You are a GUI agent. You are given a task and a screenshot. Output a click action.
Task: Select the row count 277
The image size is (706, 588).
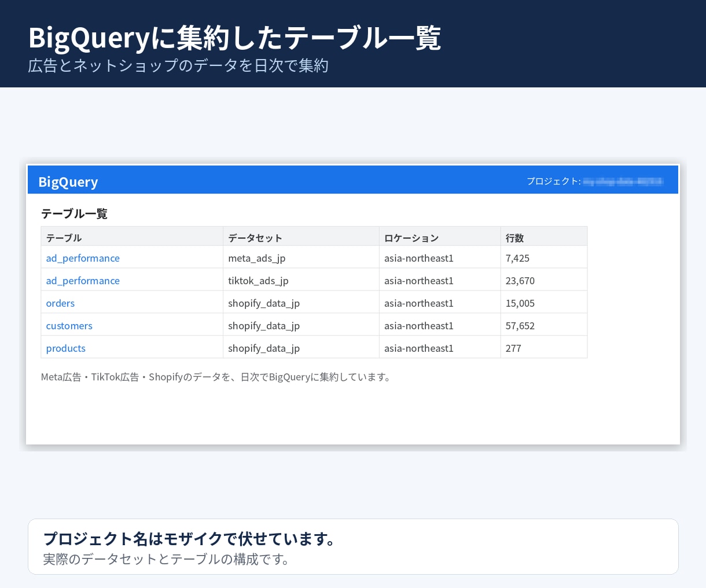tap(513, 348)
